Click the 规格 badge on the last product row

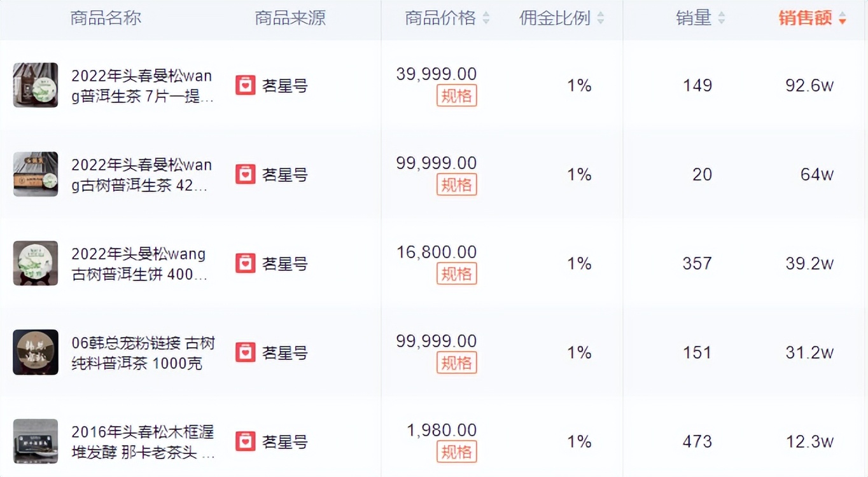click(456, 452)
